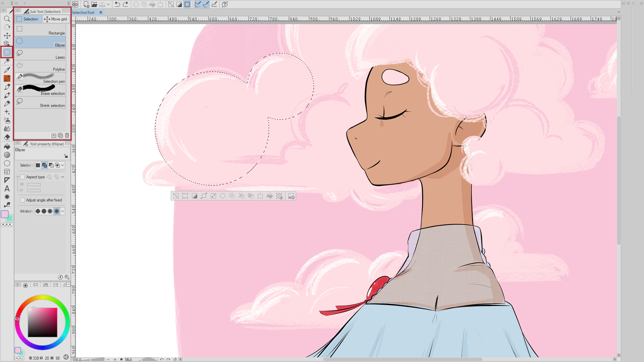Select the Text tool
The height and width of the screenshot is (362, 644).
tap(7, 188)
